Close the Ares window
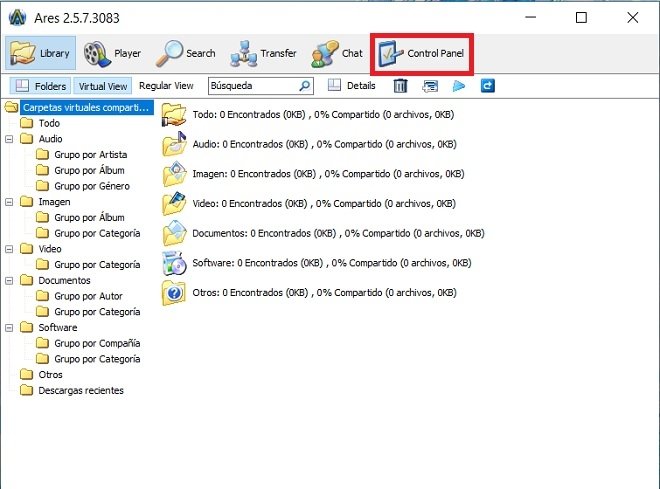This screenshot has width=660, height=489. (633, 17)
